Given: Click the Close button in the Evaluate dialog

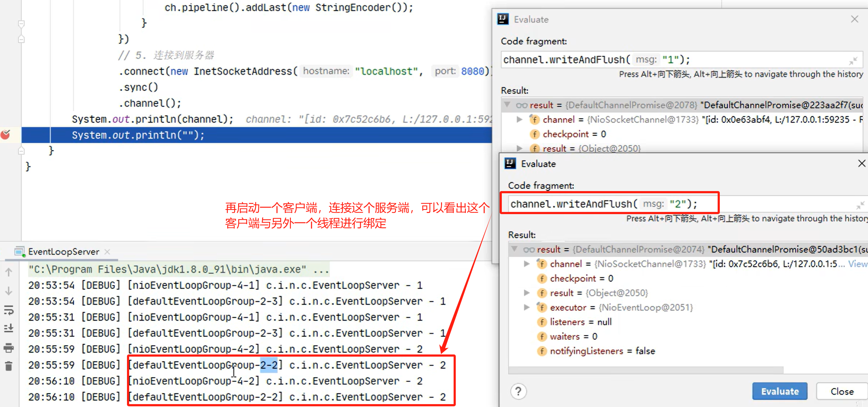Looking at the screenshot, I should click(x=841, y=391).
